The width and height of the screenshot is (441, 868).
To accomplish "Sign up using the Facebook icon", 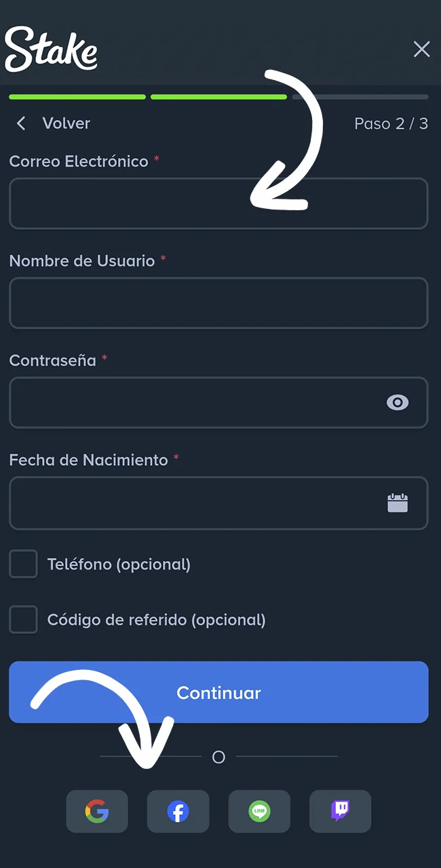I will point(178,811).
